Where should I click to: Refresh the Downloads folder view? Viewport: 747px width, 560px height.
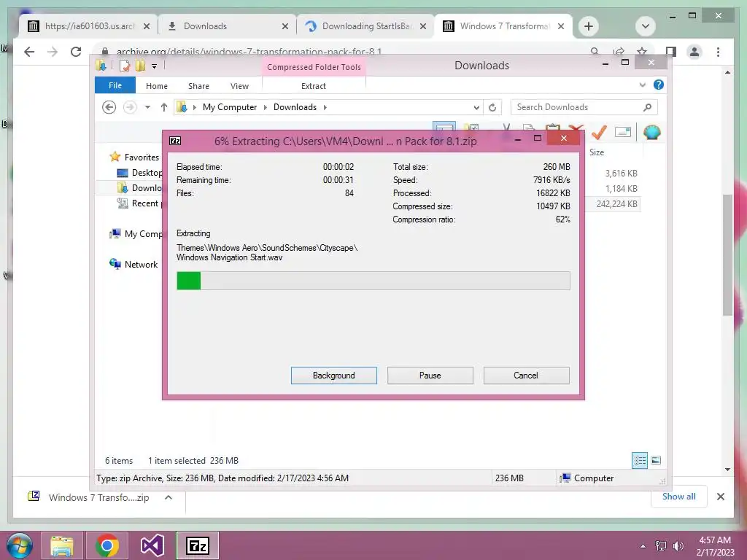(x=492, y=107)
